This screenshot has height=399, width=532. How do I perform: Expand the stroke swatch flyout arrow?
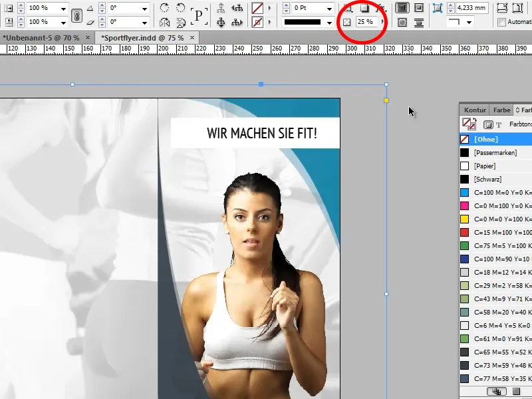(x=270, y=23)
